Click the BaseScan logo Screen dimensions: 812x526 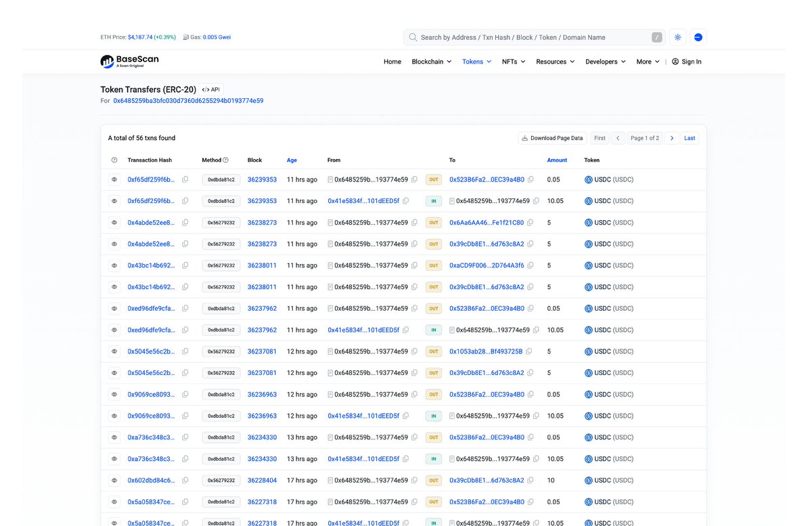129,61
